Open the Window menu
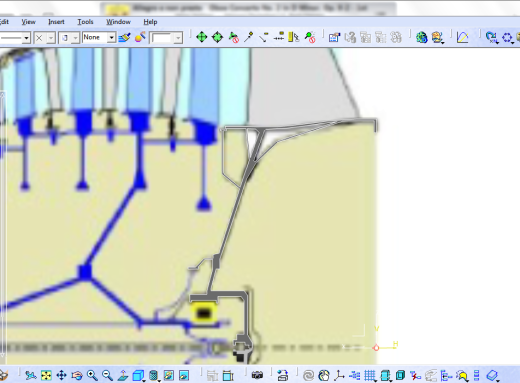 click(118, 22)
